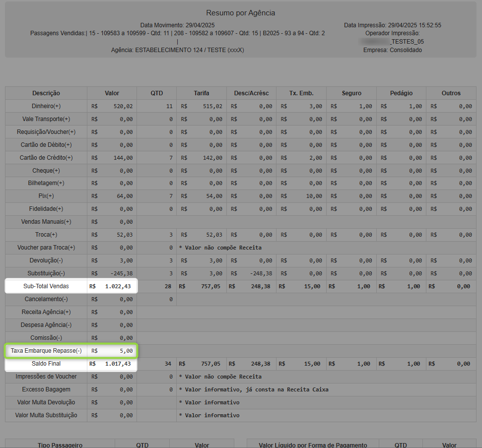The height and width of the screenshot is (448, 482).
Task: Select the "Comissão(-)" row label
Action: click(46, 338)
